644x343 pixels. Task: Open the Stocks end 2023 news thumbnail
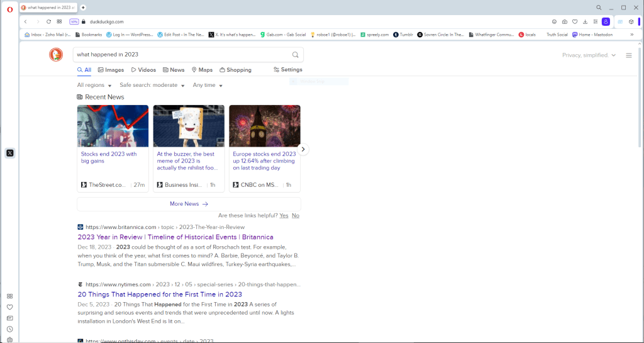(x=113, y=126)
